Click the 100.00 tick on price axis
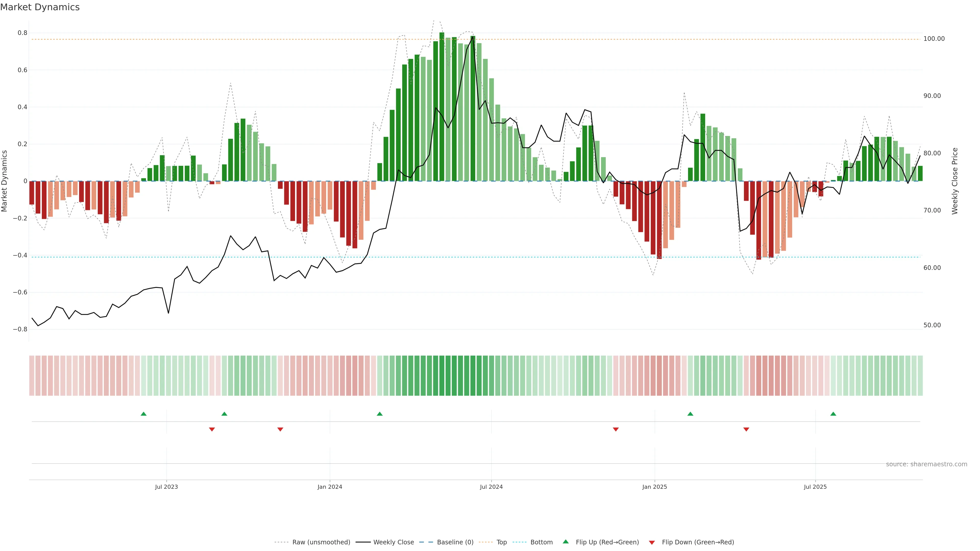Screen dimensions: 980x551 (934, 39)
